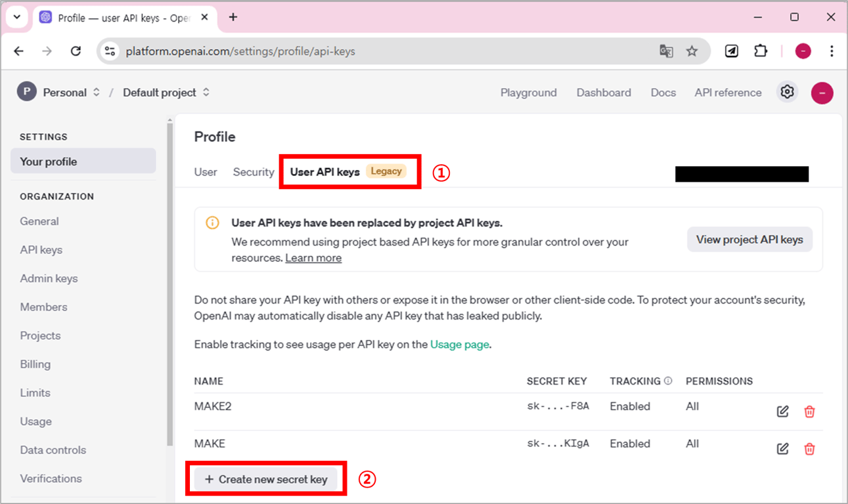Click the Enabled status in MAKE2 row
848x504 pixels.
[630, 406]
